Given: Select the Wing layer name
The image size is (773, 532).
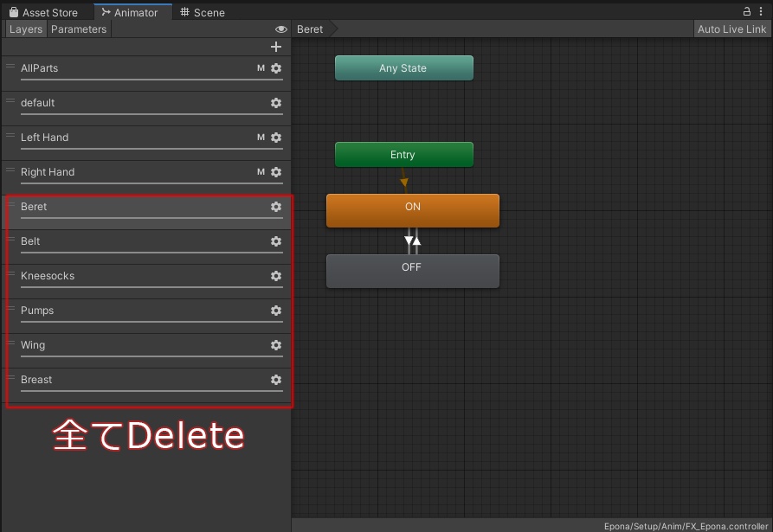Looking at the screenshot, I should (33, 345).
